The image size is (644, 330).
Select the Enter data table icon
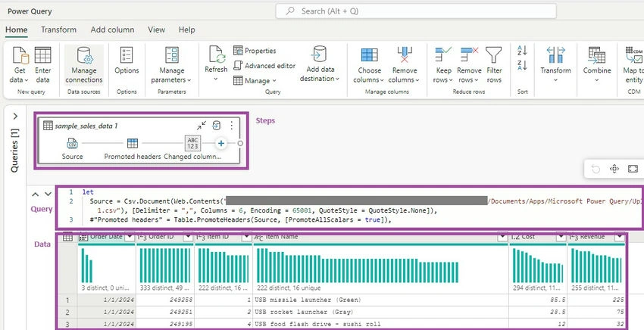coord(42,55)
